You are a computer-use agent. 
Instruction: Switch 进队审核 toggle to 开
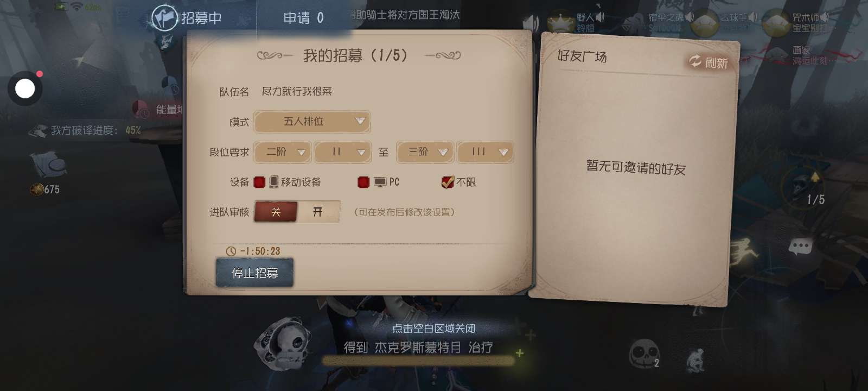point(318,212)
